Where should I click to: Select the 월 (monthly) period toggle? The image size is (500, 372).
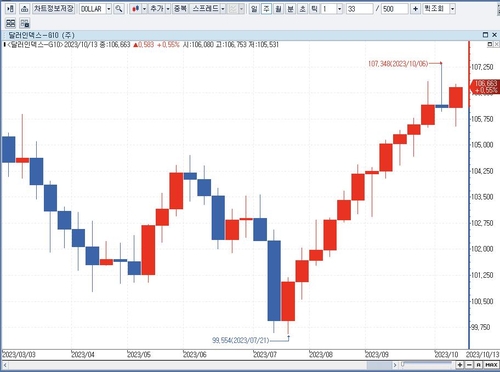278,9
